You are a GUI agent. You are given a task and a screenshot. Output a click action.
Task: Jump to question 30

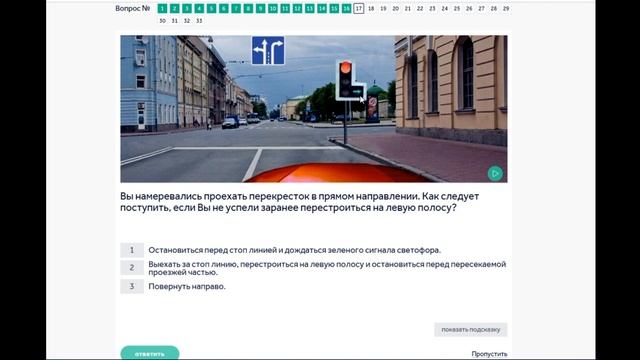click(162, 21)
